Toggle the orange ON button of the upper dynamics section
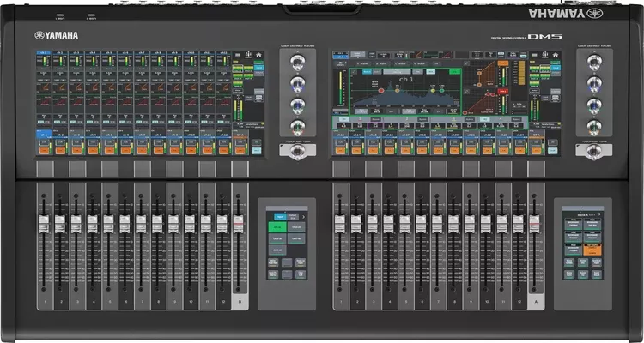The height and width of the screenshot is (343, 644). tap(503, 63)
